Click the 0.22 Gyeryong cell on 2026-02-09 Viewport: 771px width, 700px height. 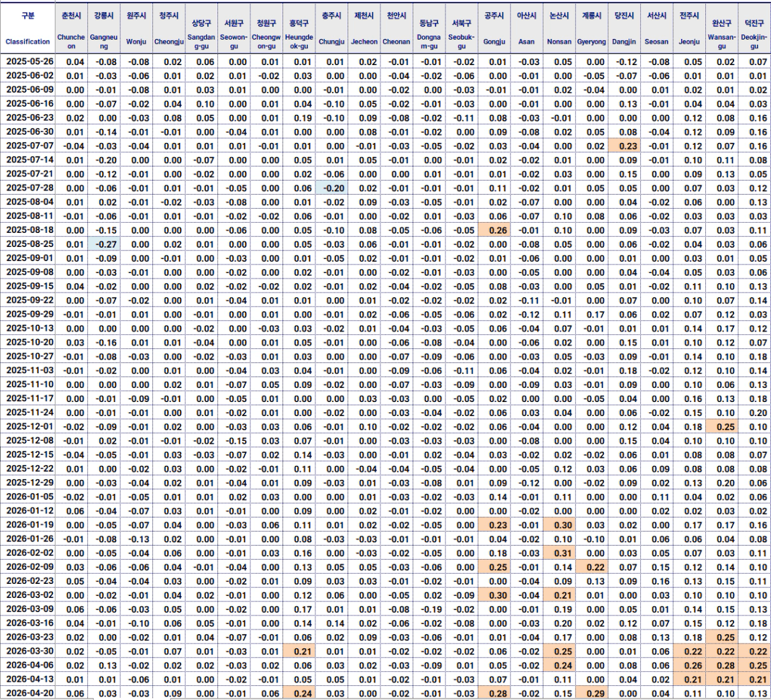point(590,567)
